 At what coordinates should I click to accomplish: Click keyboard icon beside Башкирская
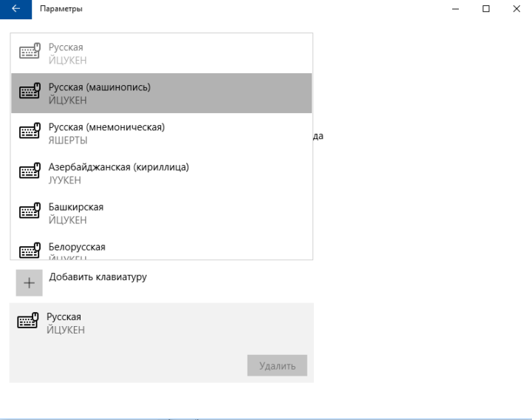(x=30, y=213)
